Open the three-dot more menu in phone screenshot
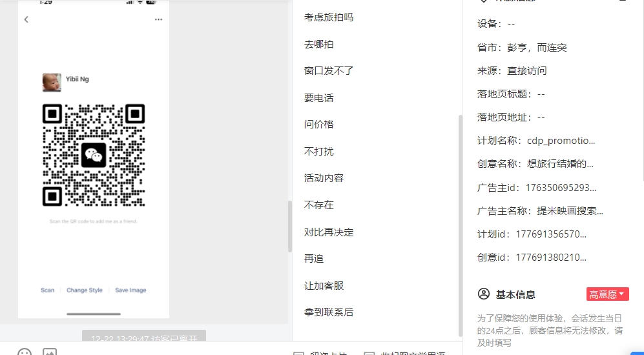644x355 pixels. 158,19
